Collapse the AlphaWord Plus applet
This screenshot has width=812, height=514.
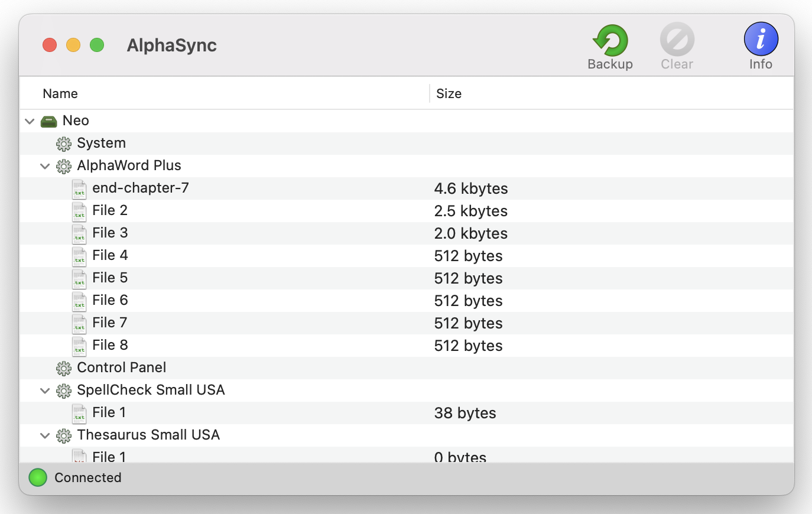(x=45, y=166)
